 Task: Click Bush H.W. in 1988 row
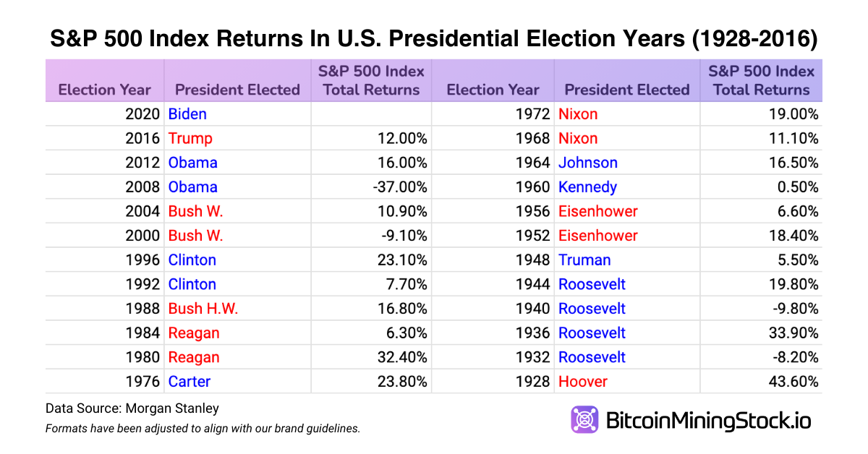pyautogui.click(x=203, y=309)
